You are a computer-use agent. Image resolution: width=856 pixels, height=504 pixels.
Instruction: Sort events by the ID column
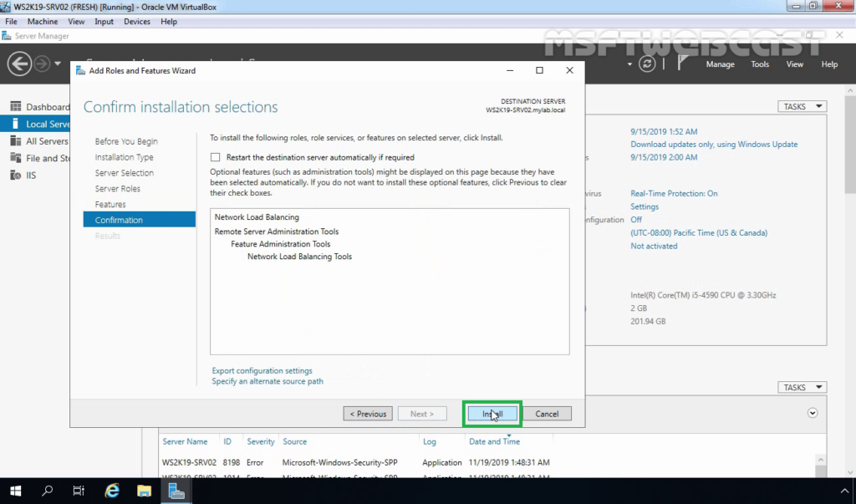point(227,441)
